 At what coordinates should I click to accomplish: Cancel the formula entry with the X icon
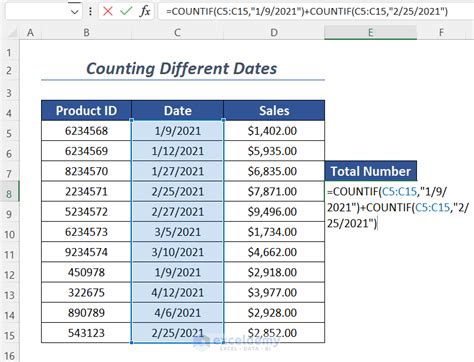click(108, 11)
